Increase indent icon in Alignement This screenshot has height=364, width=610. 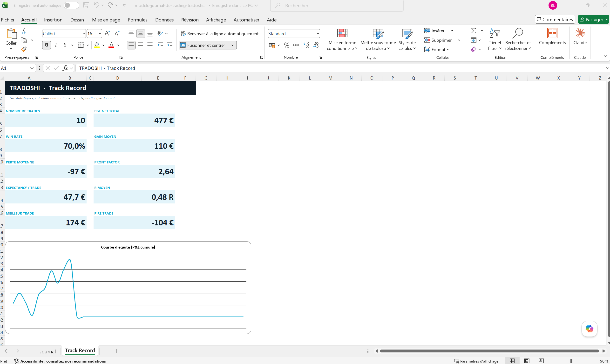click(x=170, y=45)
